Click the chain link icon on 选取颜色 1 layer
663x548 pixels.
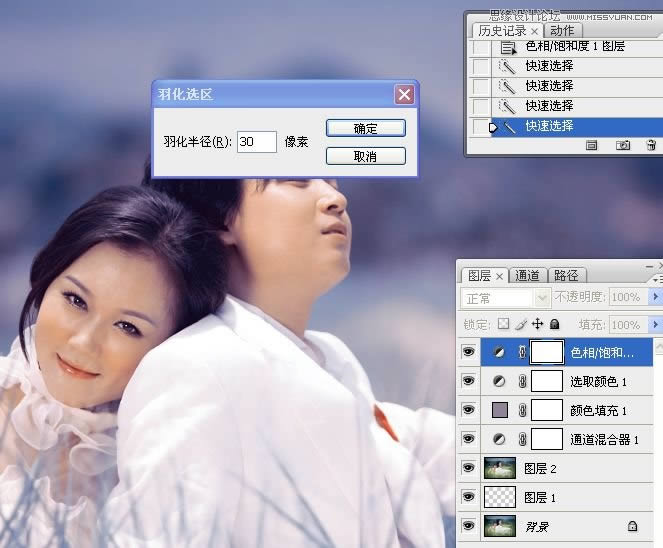(x=521, y=381)
